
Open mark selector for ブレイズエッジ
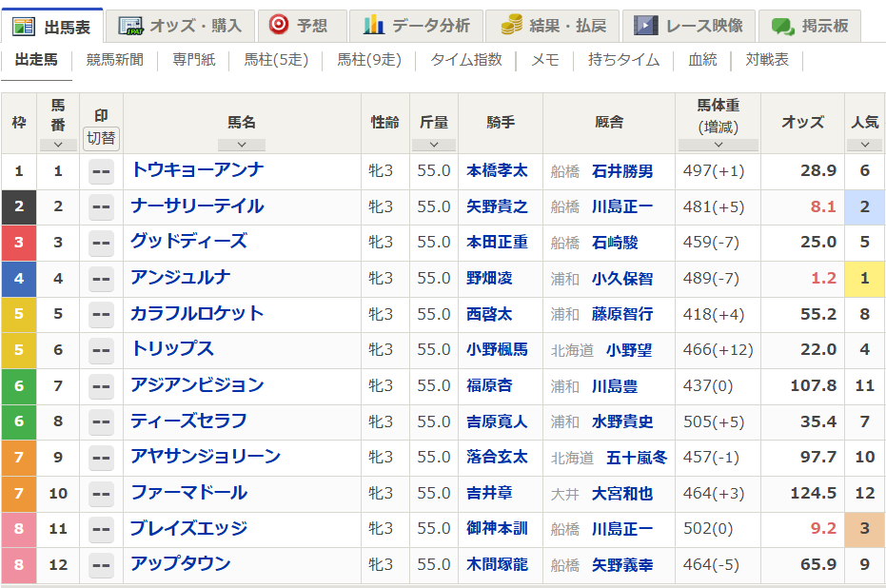pyautogui.click(x=101, y=529)
